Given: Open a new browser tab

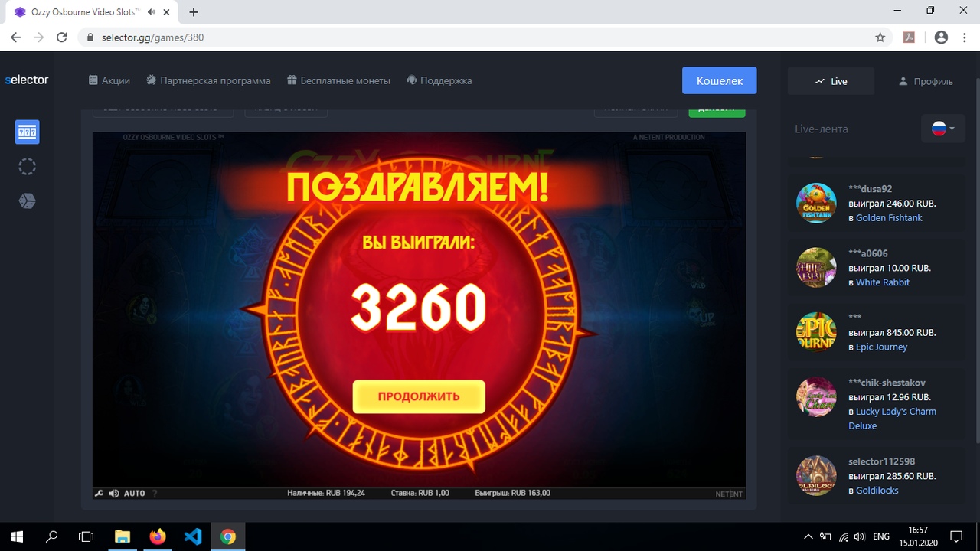Looking at the screenshot, I should pyautogui.click(x=194, y=12).
